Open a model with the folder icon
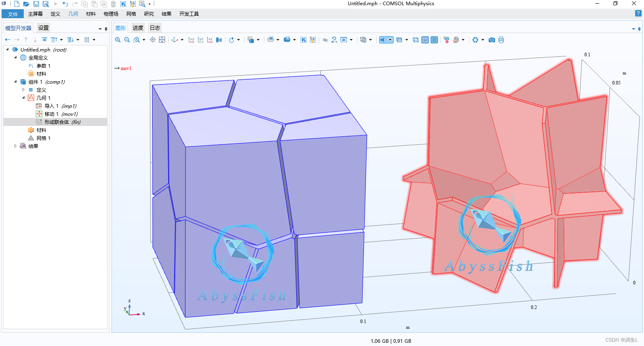Screen dimensions: 644x346 click(26, 4)
